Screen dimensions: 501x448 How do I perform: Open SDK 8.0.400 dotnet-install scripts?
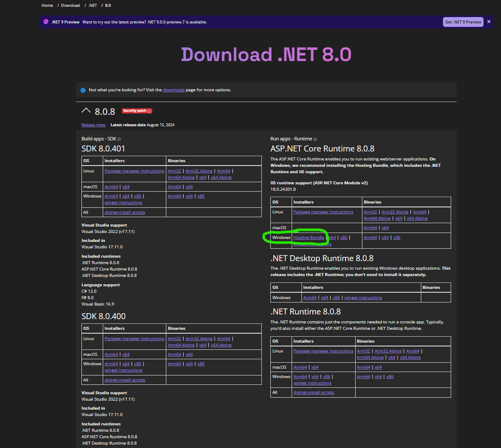(125, 380)
